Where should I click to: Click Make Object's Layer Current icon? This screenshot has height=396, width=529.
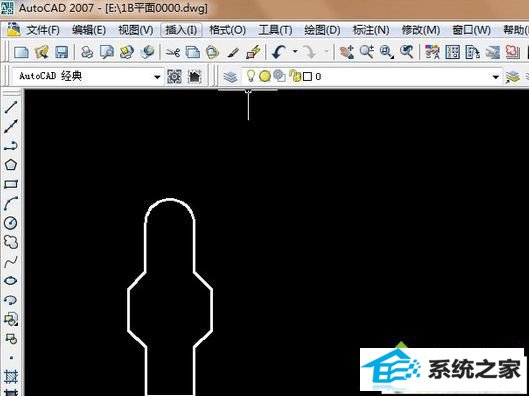tap(512, 77)
